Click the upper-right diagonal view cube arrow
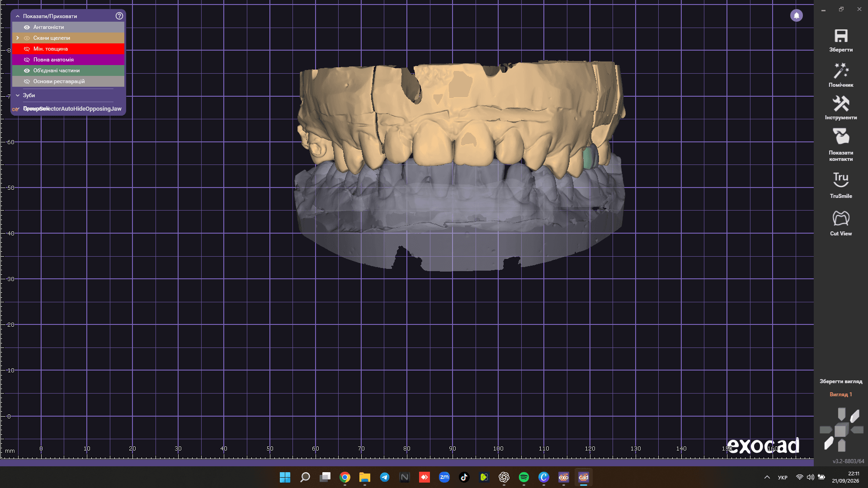The image size is (868, 488). pos(854,416)
